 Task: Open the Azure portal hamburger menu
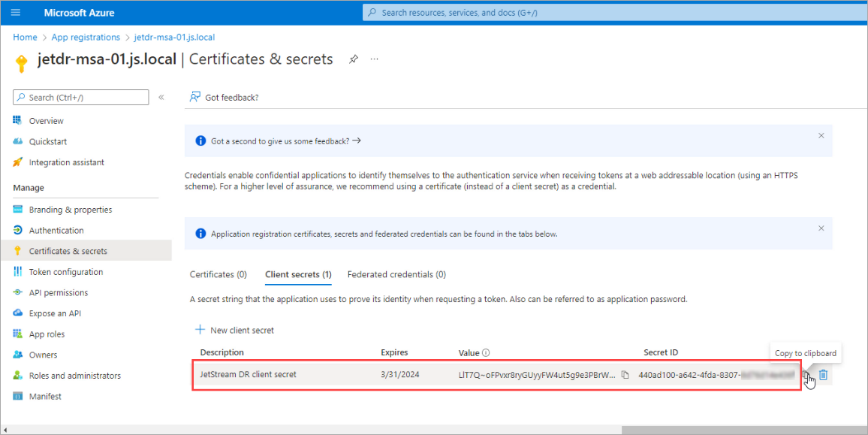(17, 13)
